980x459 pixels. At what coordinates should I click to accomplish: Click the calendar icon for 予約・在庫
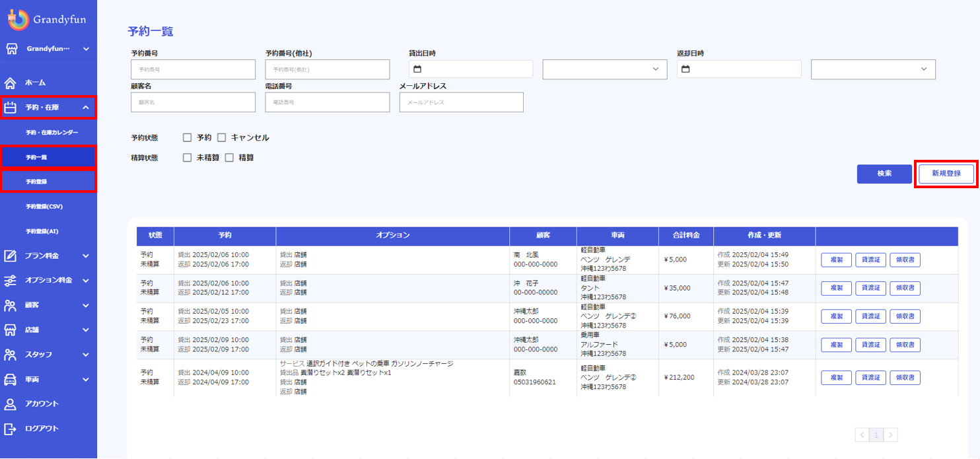(11, 108)
